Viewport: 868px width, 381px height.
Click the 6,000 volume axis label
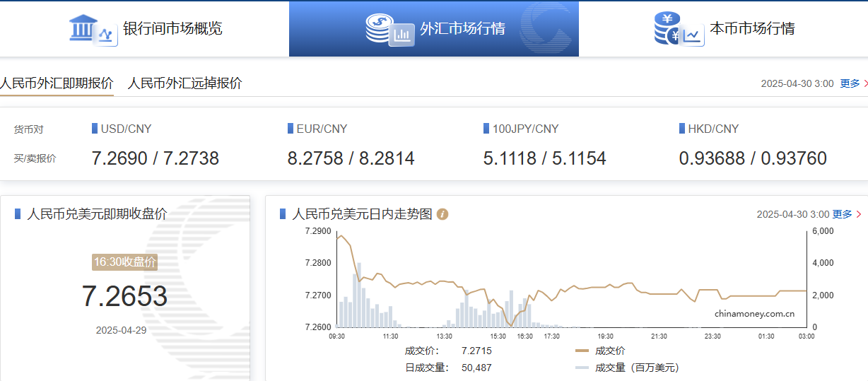(x=823, y=231)
